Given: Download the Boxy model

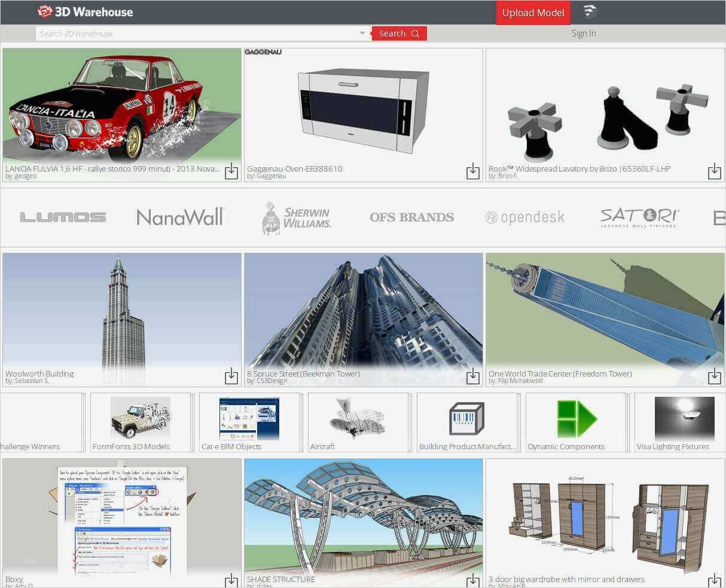Looking at the screenshot, I should click(231, 580).
